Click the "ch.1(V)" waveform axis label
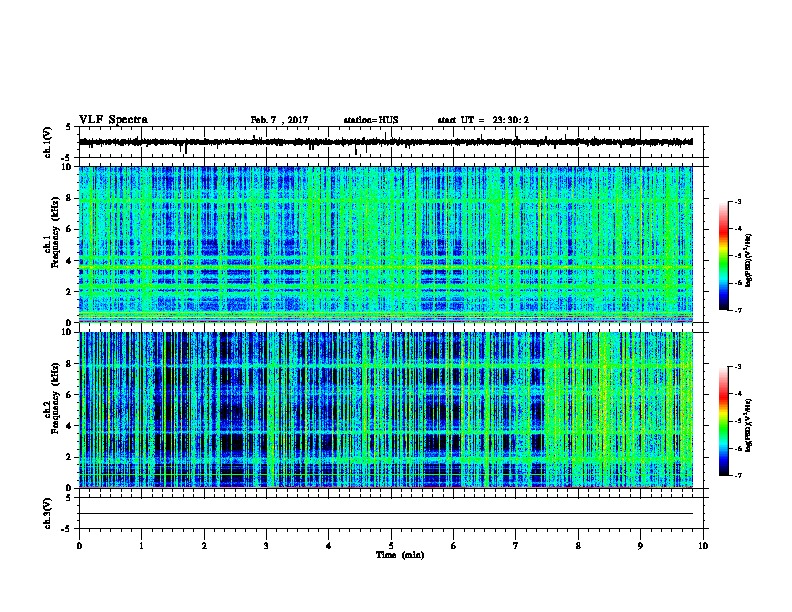 tap(48, 142)
